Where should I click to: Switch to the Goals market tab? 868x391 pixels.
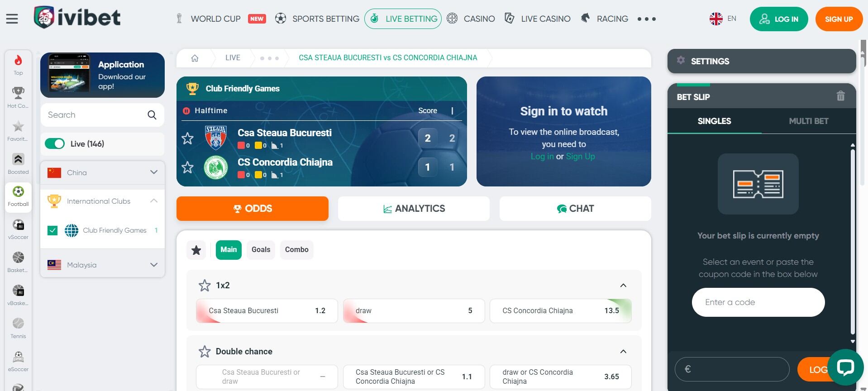pos(261,250)
